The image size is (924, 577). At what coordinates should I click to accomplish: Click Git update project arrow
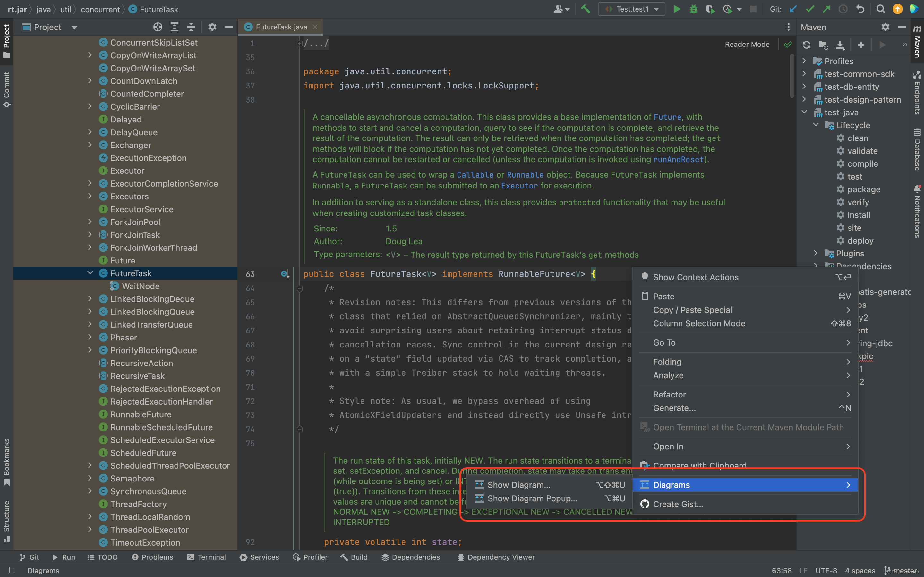point(793,9)
